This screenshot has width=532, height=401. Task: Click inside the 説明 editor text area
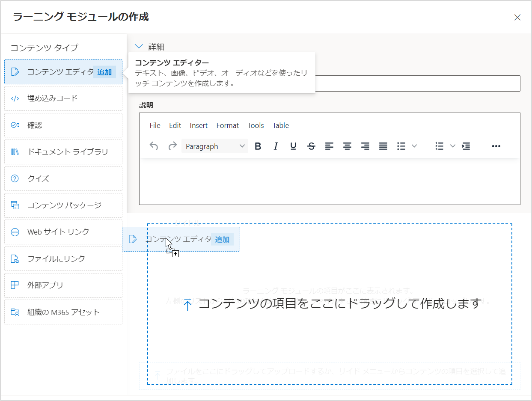(330, 181)
